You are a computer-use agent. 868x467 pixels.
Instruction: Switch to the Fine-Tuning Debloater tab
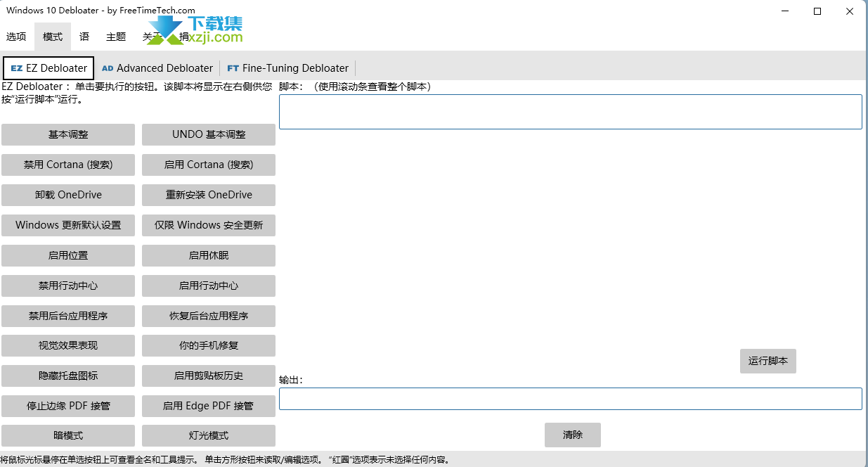point(287,68)
